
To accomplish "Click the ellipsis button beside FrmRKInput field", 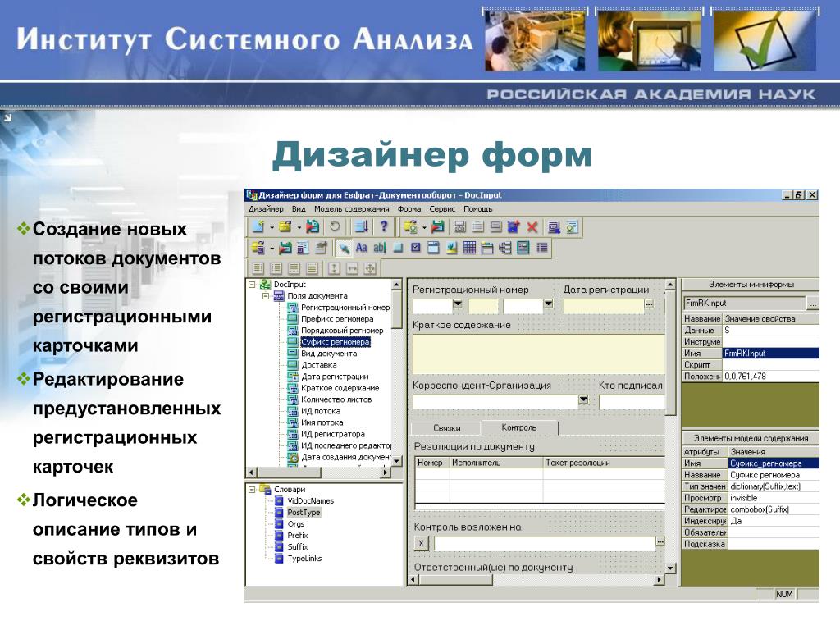I will click(x=813, y=304).
